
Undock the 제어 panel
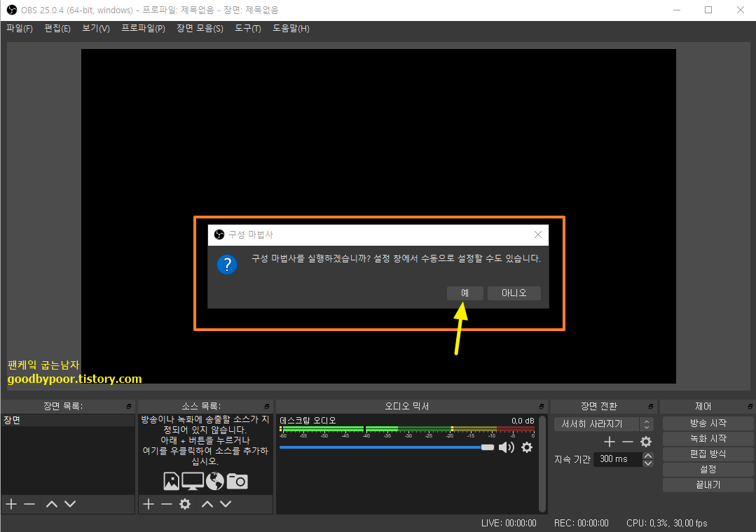(x=750, y=407)
